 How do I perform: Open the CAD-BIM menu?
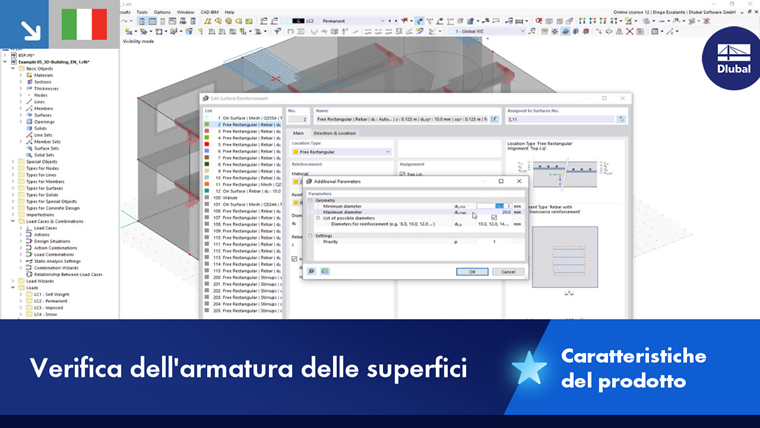[209, 12]
